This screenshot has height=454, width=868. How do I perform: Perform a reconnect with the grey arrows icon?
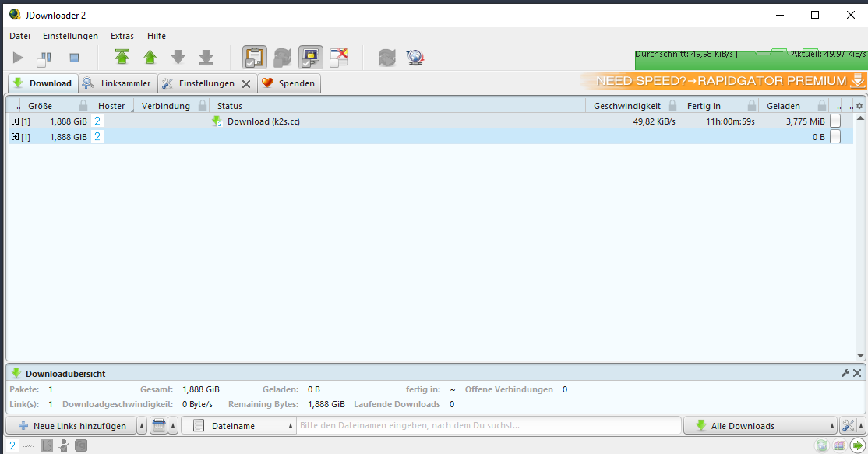[387, 58]
